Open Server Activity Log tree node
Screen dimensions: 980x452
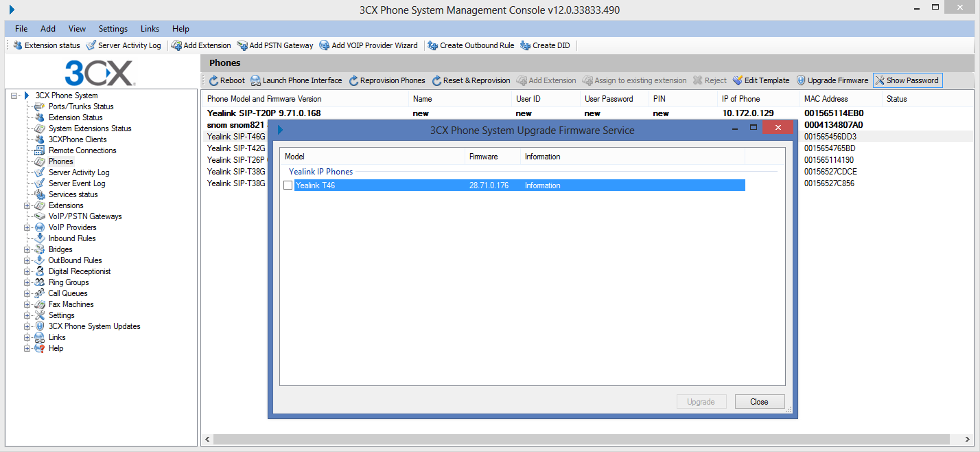(x=79, y=172)
